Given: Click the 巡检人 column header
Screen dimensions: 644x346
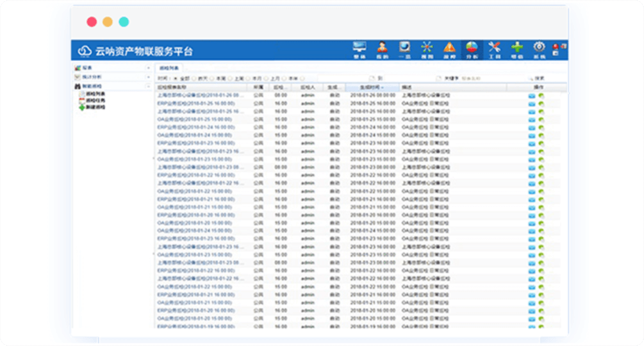Looking at the screenshot, I should click(x=307, y=87).
